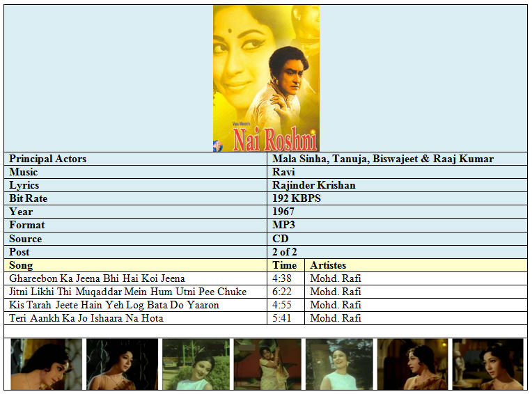Click the duration '4:38'

click(282, 278)
